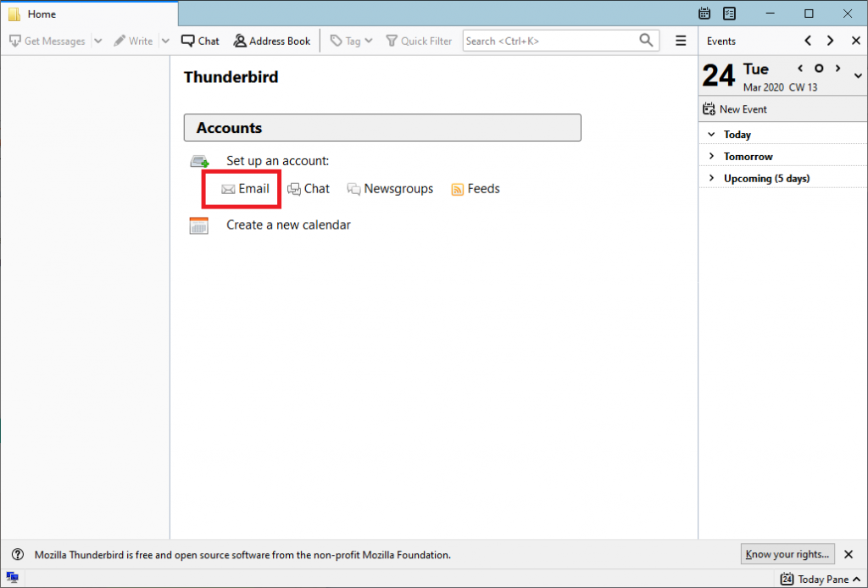Select the Home tab
The width and height of the screenshot is (868, 588).
(89, 14)
